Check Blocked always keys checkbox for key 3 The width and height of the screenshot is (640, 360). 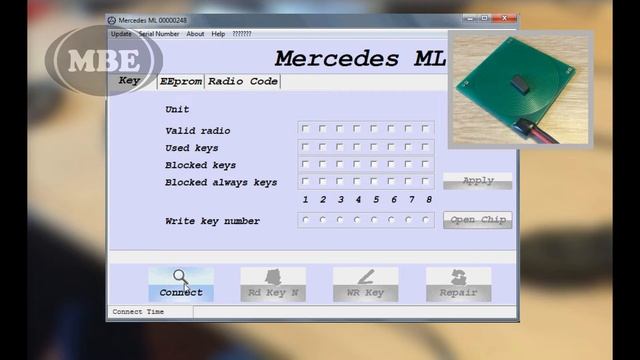pos(340,181)
